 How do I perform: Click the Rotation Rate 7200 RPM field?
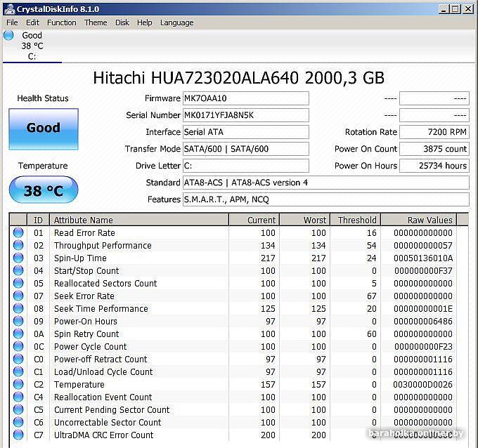tap(434, 132)
